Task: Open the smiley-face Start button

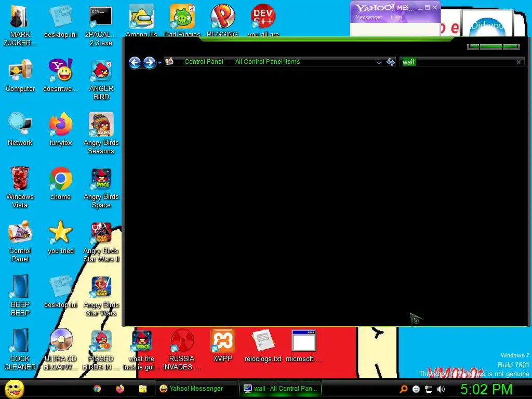Action: coord(14,389)
